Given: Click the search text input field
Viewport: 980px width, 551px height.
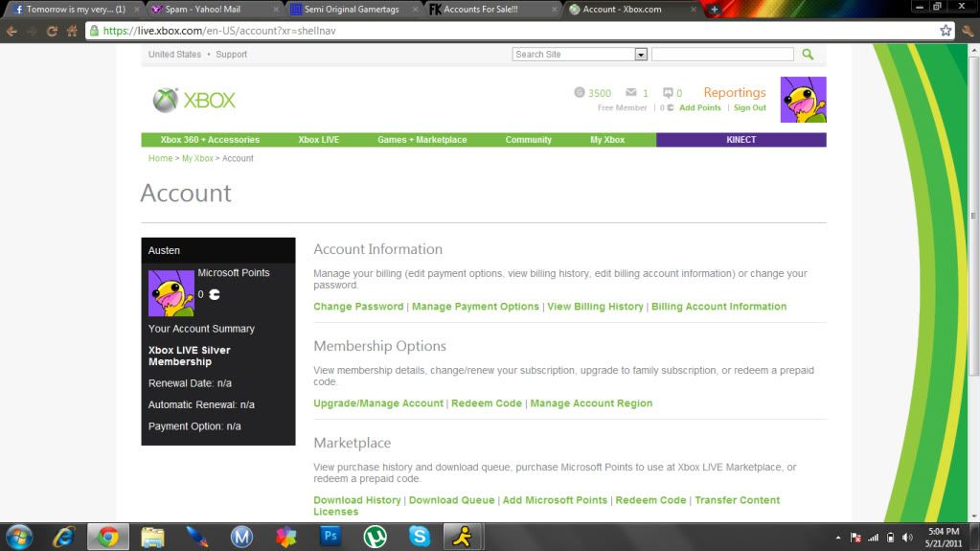Looking at the screenshot, I should tap(722, 55).
